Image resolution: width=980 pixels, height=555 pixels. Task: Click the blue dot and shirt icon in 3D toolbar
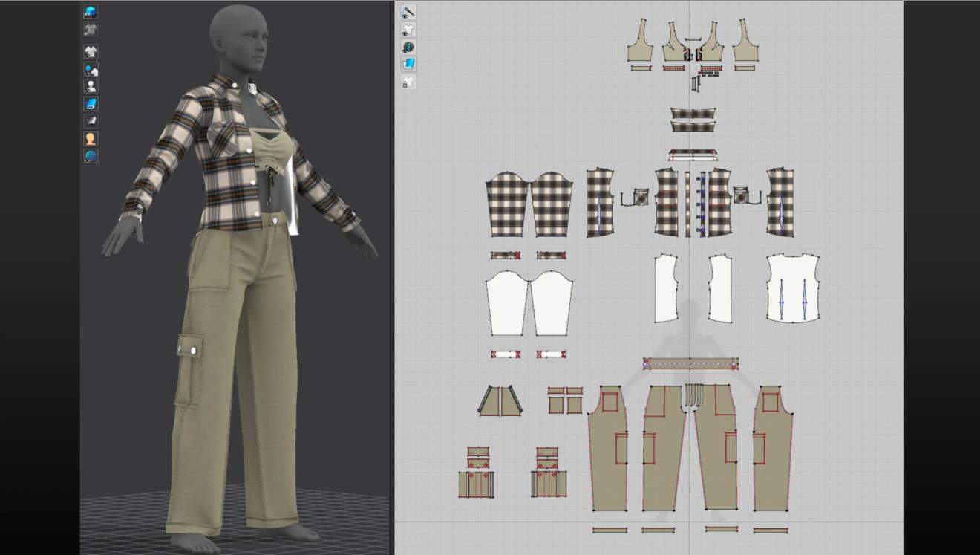91,70
